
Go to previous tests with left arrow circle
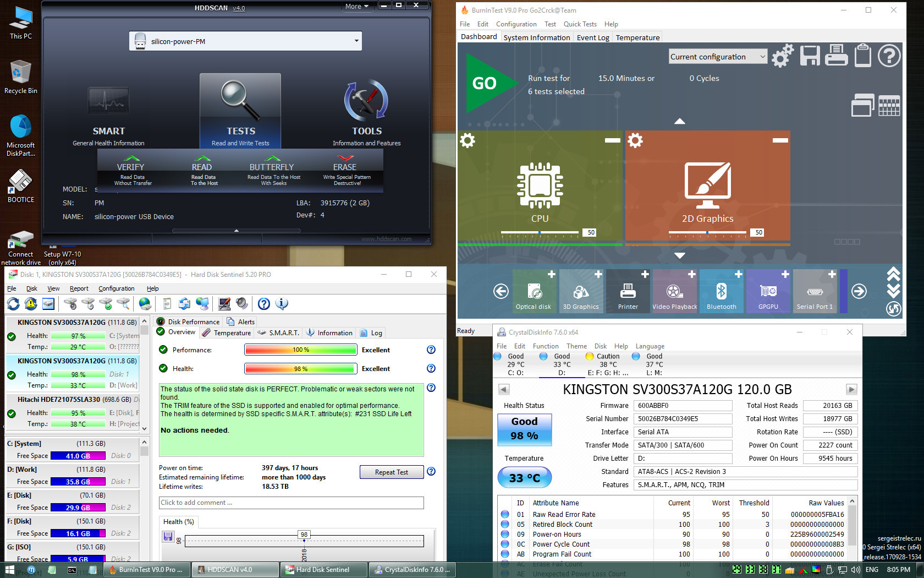point(501,291)
